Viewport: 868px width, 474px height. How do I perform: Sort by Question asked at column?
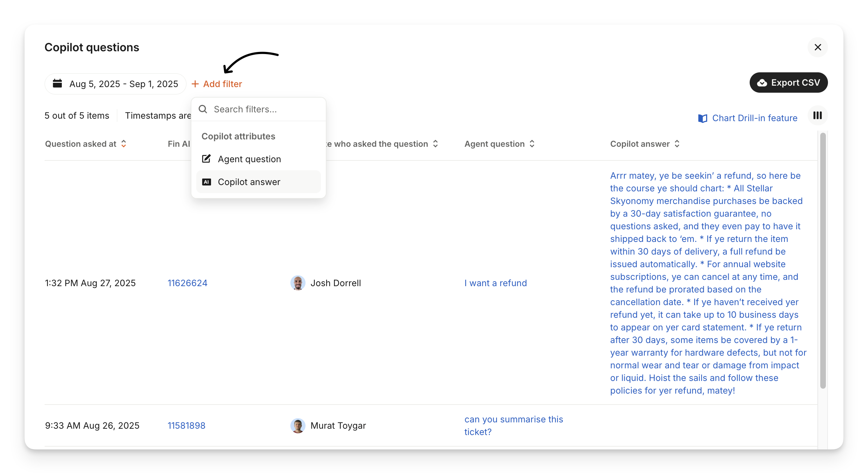coord(124,144)
